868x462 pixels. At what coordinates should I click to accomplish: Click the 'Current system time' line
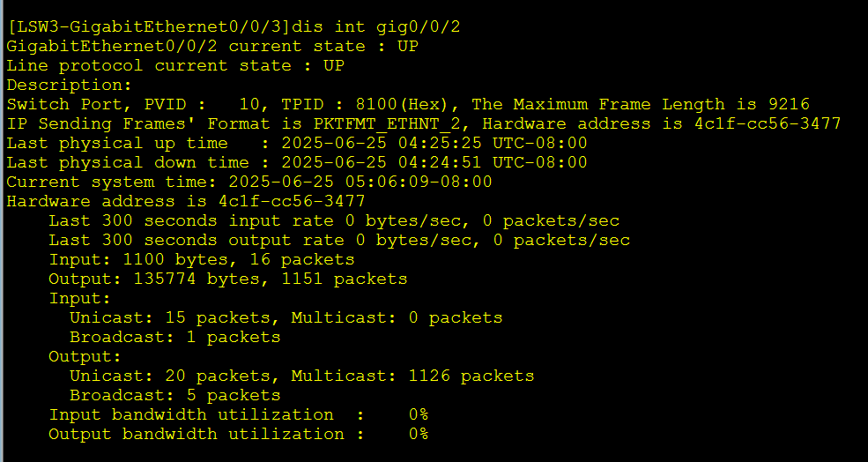249,183
